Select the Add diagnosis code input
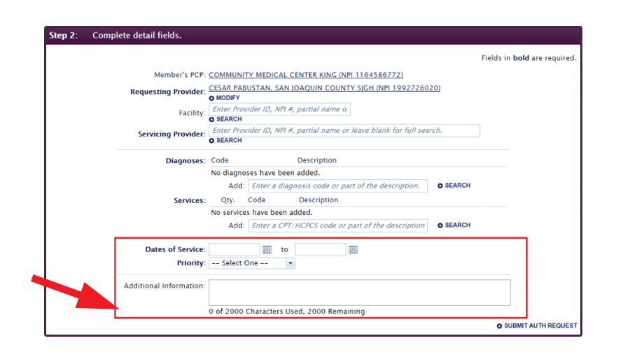This screenshot has width=630, height=364. click(x=337, y=186)
